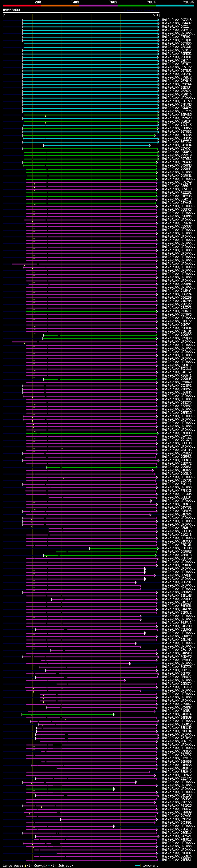Click hit name UniRef100_B8B3U4
The image size is (197, 868).
(x=177, y=88)
